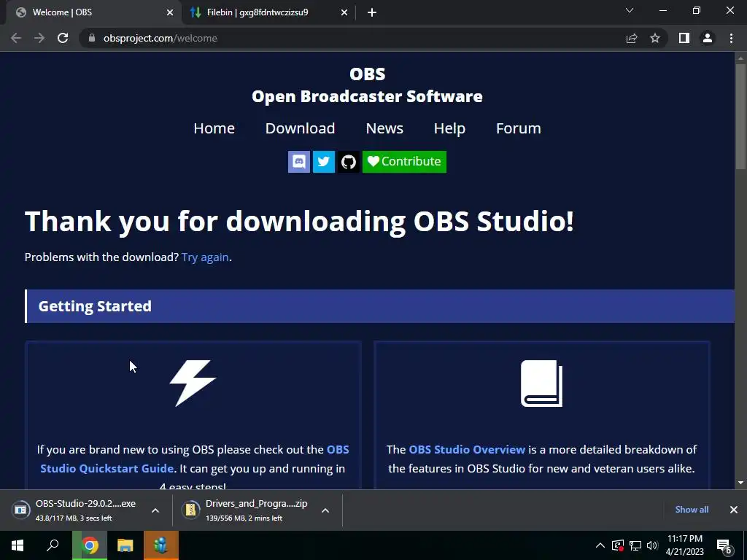This screenshot has height=560, width=747.
Task: Open File Explorer from the taskbar
Action: (x=125, y=545)
